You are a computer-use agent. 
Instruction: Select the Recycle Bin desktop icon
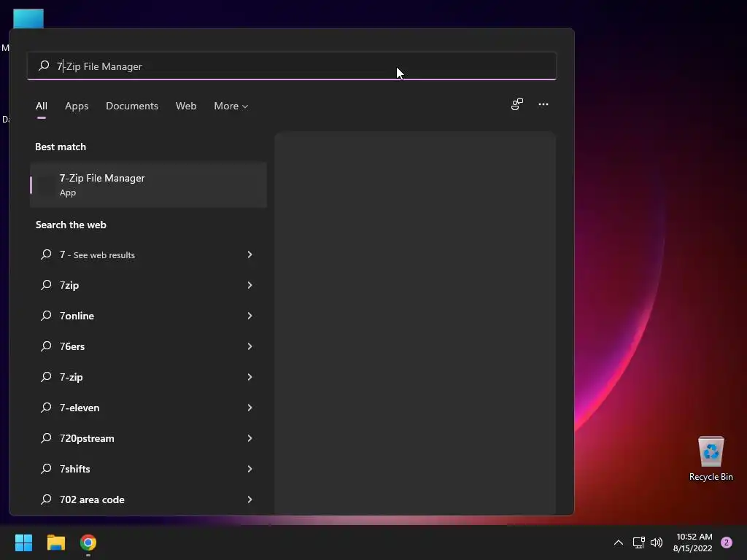pos(711,459)
